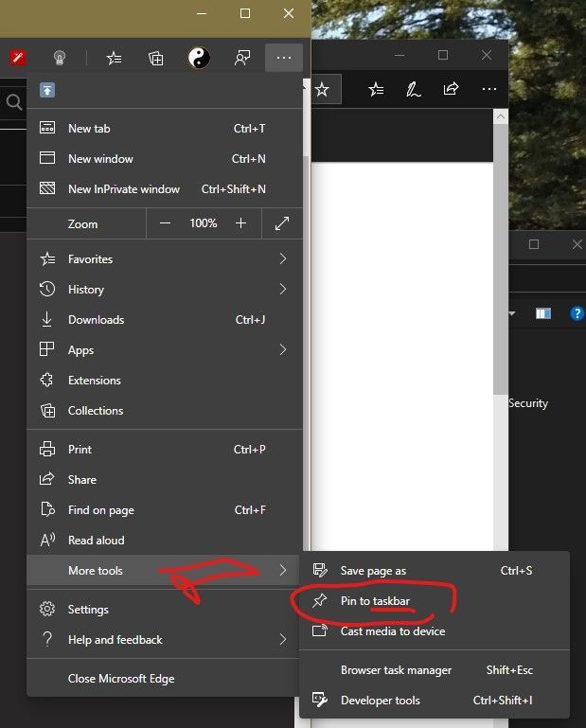Screen dimensions: 586x728
Task: Open ellipsis menu in back Edge window
Action: point(488,89)
